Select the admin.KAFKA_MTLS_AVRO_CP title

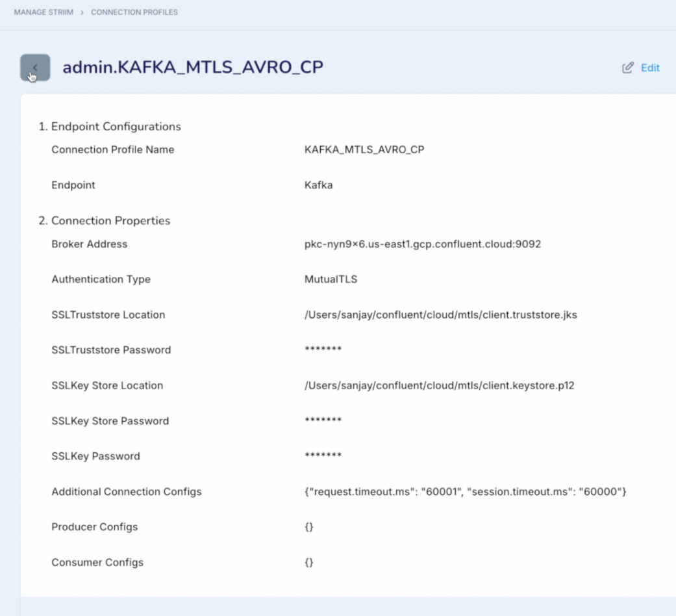[x=193, y=67]
